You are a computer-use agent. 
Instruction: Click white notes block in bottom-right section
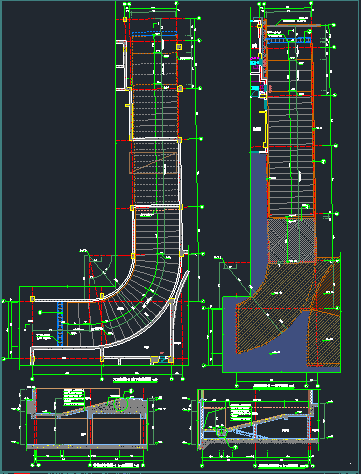pos(240,412)
